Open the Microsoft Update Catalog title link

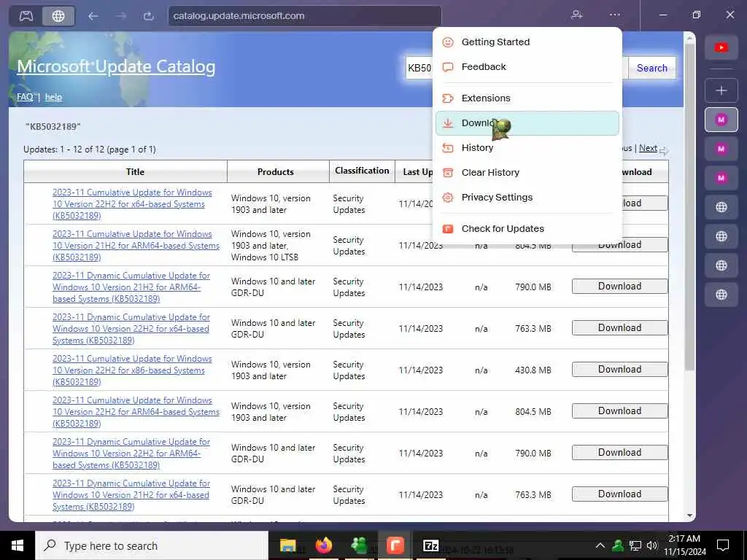point(116,66)
